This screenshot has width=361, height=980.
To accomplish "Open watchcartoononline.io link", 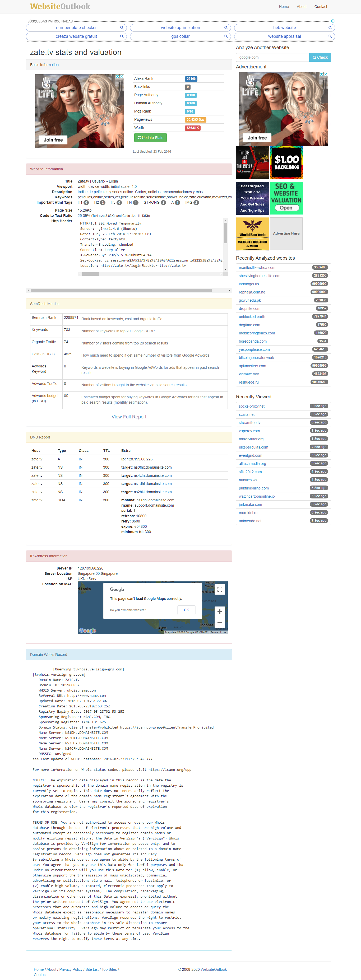I will click(x=257, y=496).
